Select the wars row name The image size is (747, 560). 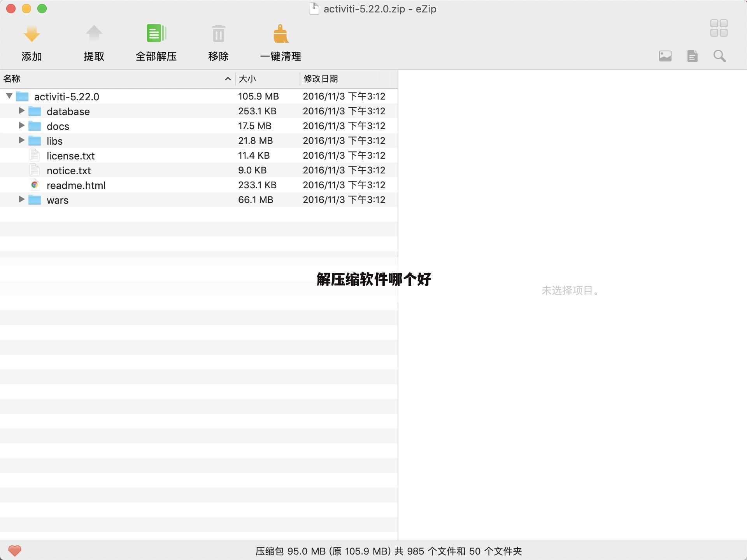tap(58, 200)
